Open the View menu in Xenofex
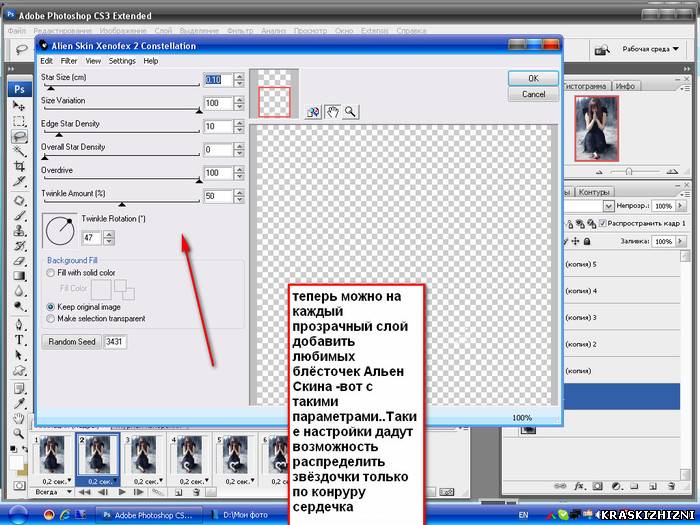The width and height of the screenshot is (700, 525). 93,61
